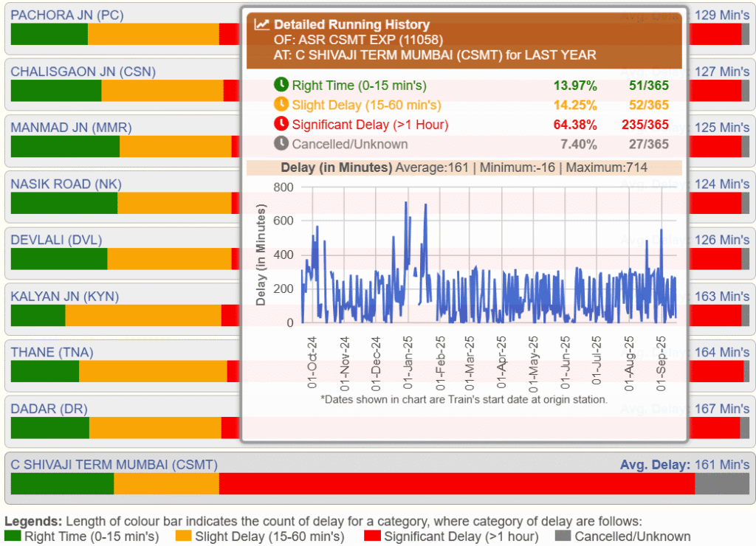Click the Avg. Delay 161 Min's label

tap(684, 465)
